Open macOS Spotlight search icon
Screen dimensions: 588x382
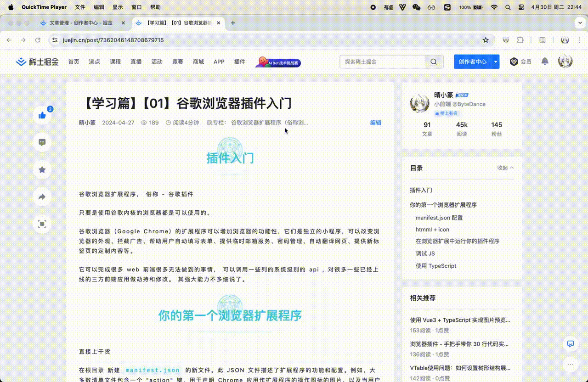click(x=508, y=7)
